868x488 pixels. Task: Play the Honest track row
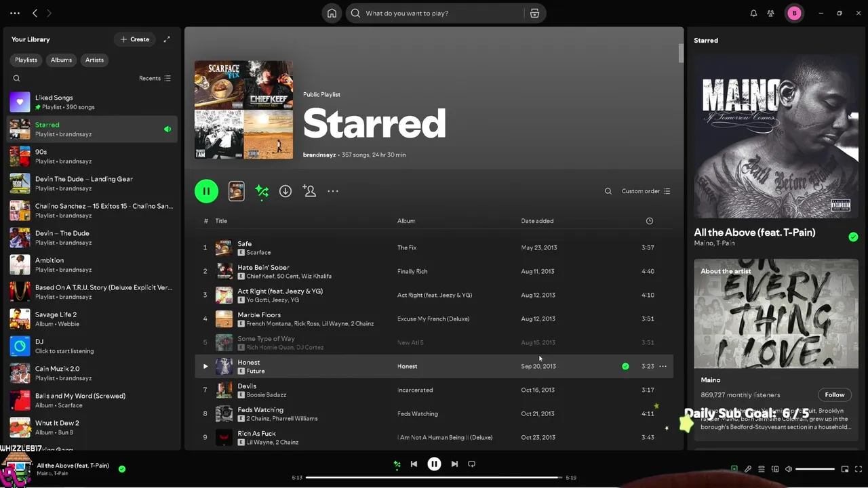click(205, 366)
